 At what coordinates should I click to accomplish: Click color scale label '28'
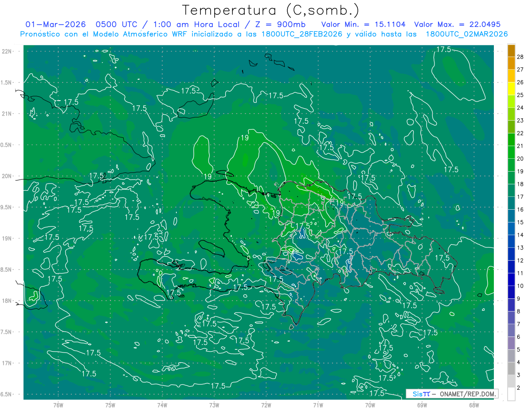tap(520, 57)
